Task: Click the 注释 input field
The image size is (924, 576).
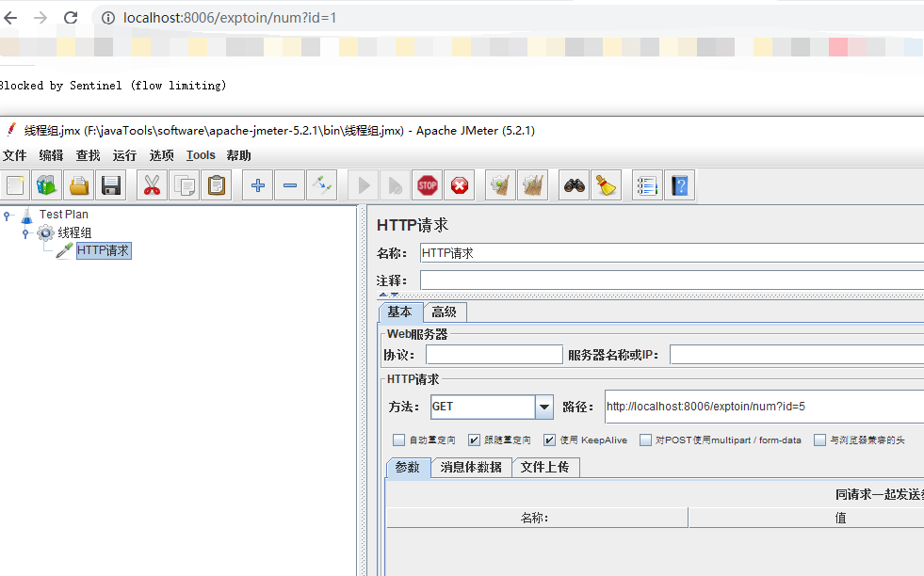Action: tap(672, 280)
